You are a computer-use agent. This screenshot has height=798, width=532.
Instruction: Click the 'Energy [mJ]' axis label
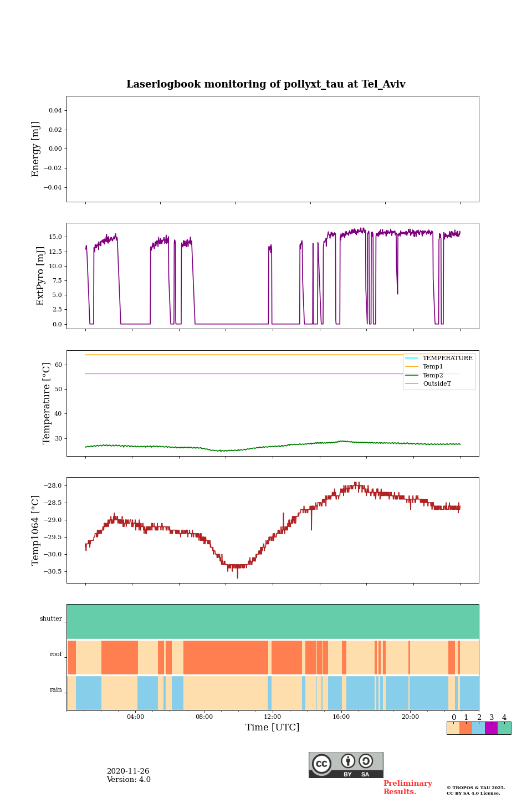click(36, 149)
